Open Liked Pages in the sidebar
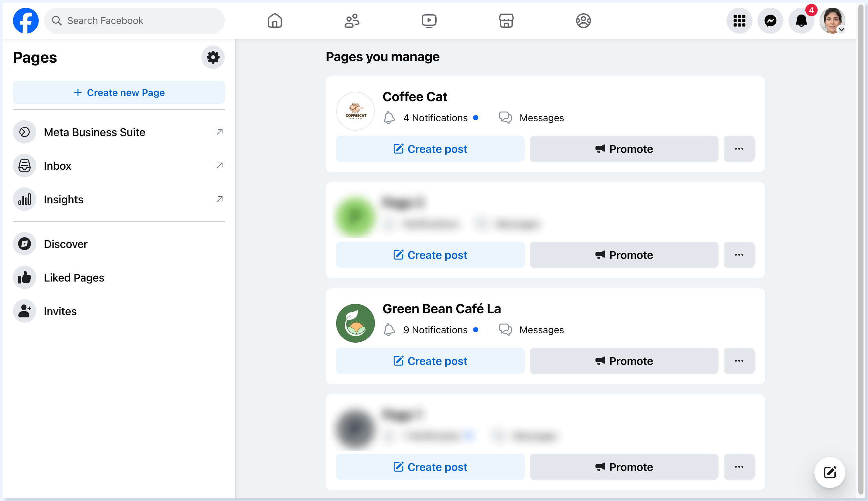Screen dimensions: 868x501 pyautogui.click(x=74, y=277)
